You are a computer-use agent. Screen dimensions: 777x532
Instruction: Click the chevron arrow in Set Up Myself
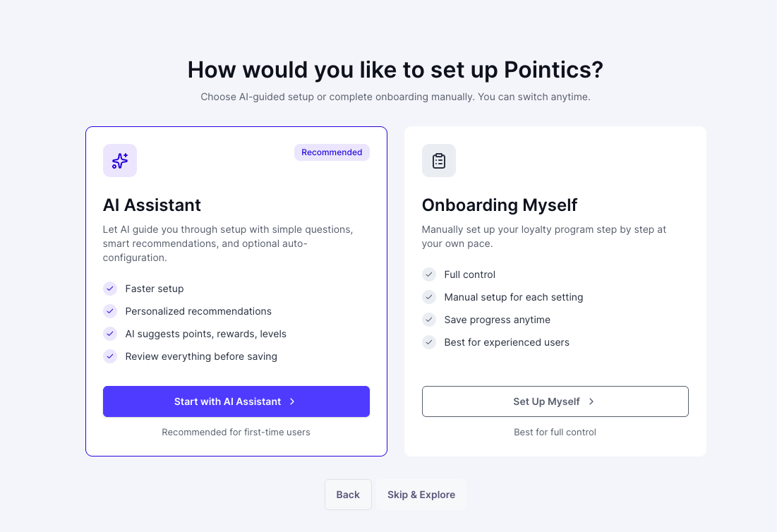pos(591,401)
